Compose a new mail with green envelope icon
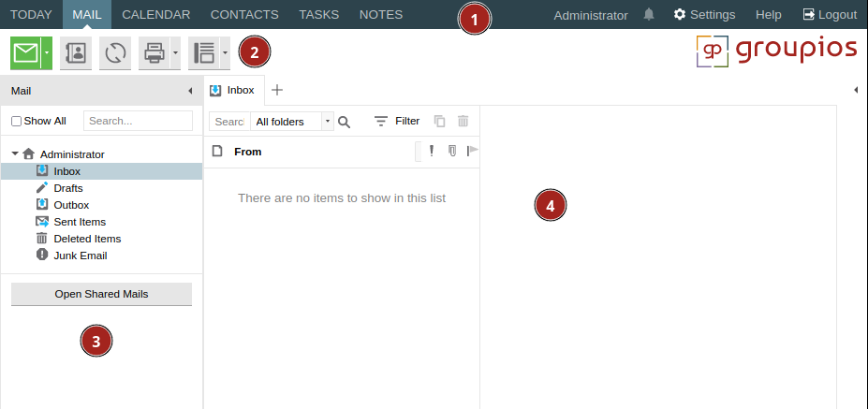Screen dimensions: 868x409 click(x=25, y=53)
